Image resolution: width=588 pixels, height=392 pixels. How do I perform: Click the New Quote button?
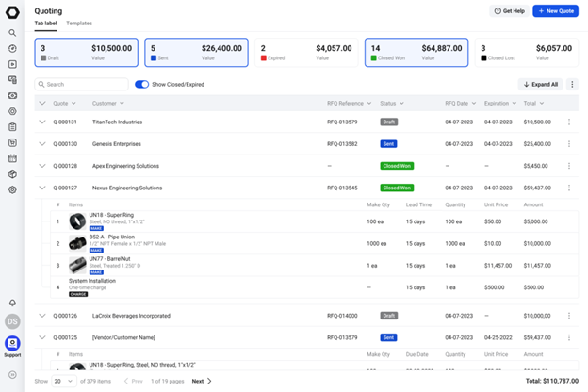pos(555,11)
